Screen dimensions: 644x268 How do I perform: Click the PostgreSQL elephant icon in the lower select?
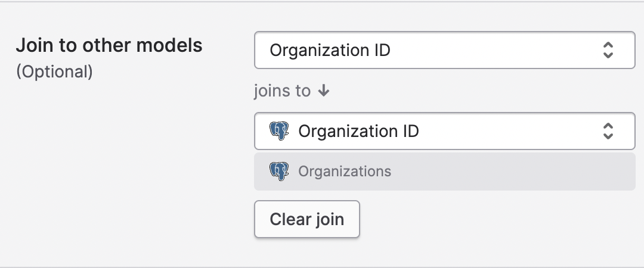point(279,131)
